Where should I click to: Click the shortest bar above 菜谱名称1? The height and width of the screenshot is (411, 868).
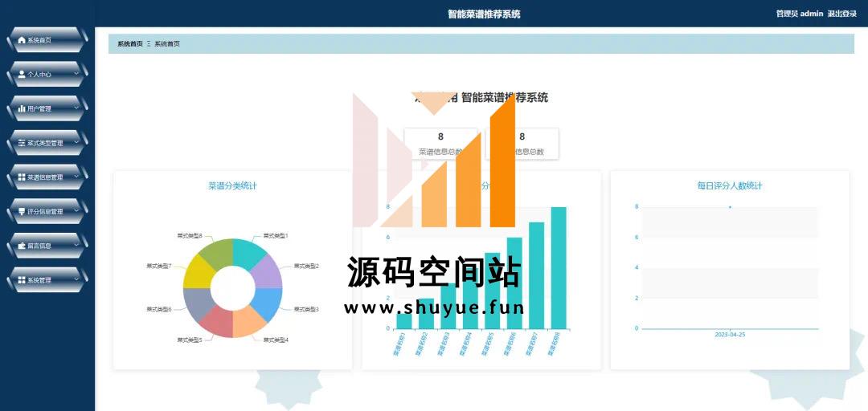[x=404, y=321]
